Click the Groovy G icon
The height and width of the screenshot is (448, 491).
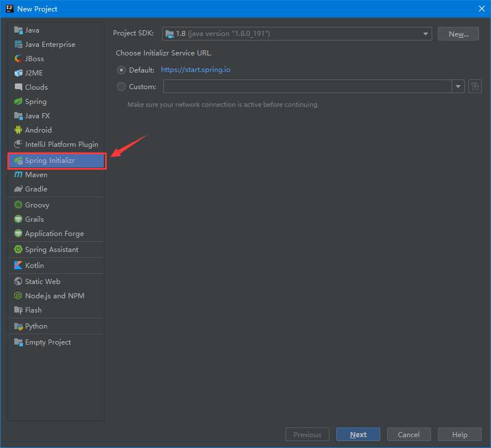tap(18, 205)
